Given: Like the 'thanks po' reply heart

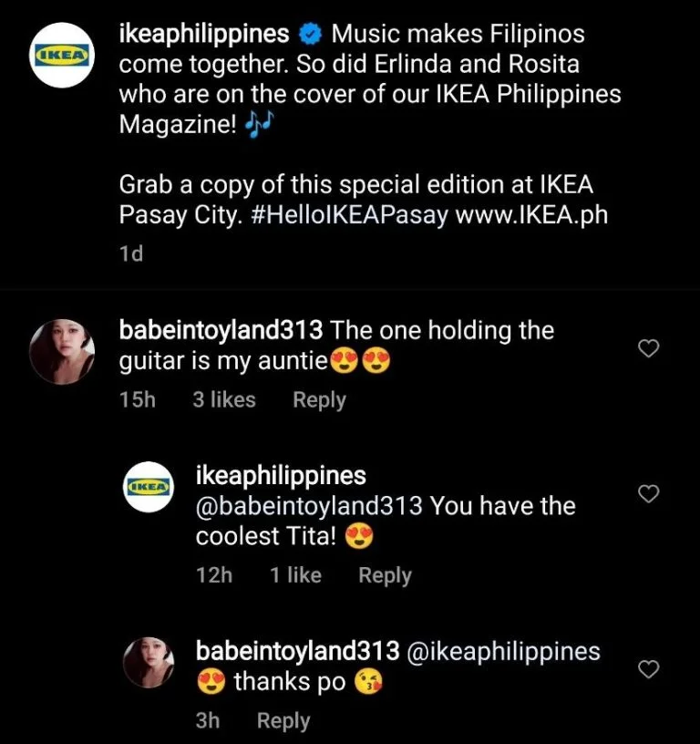Looking at the screenshot, I should [648, 668].
